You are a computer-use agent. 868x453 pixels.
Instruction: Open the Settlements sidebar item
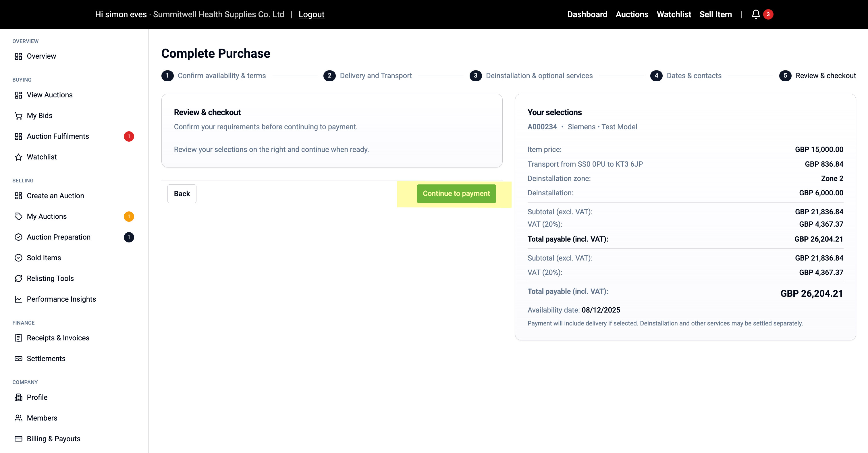click(x=46, y=358)
